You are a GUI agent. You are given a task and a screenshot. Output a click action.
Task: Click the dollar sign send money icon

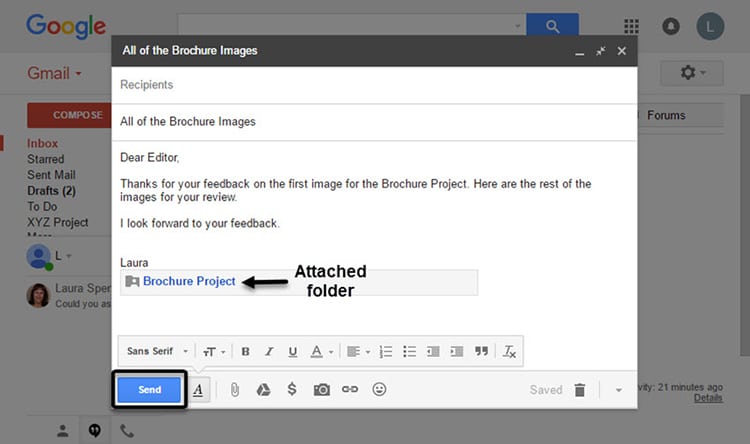pos(292,389)
